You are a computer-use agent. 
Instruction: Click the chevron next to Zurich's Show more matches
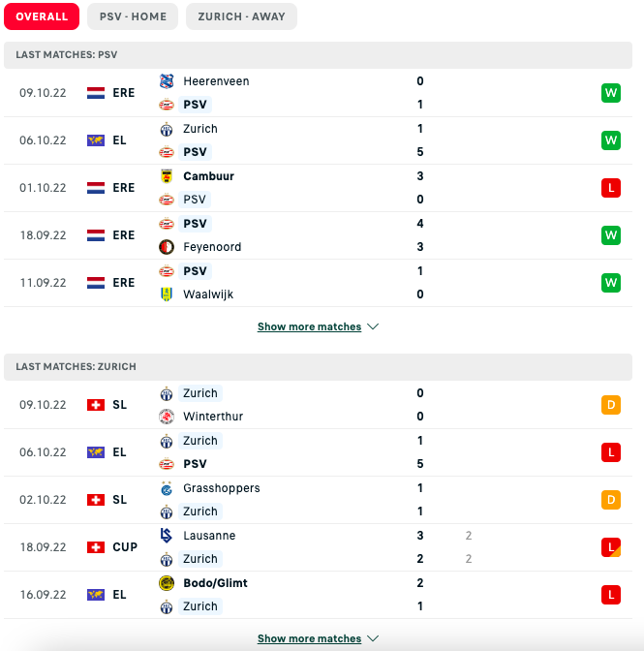coord(373,639)
